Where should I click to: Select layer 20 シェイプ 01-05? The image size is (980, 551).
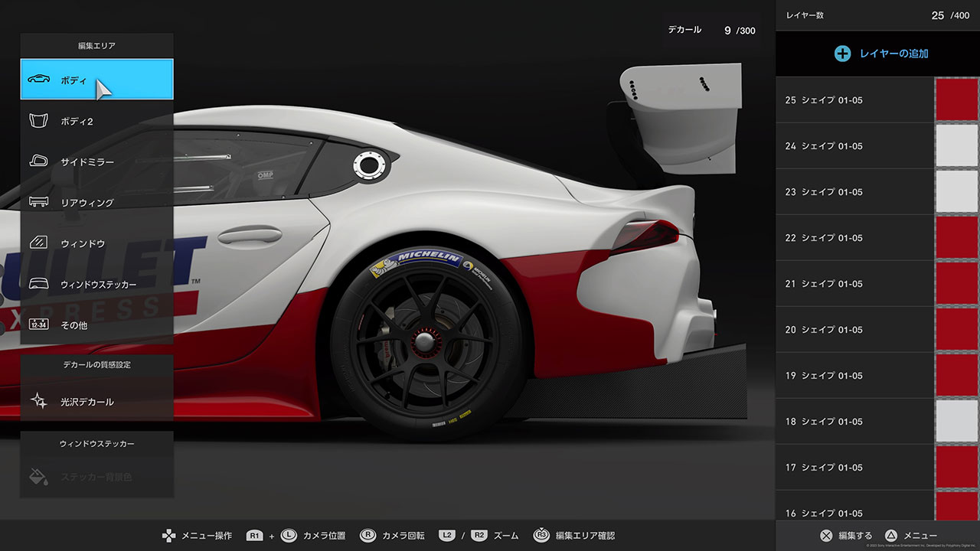click(877, 329)
